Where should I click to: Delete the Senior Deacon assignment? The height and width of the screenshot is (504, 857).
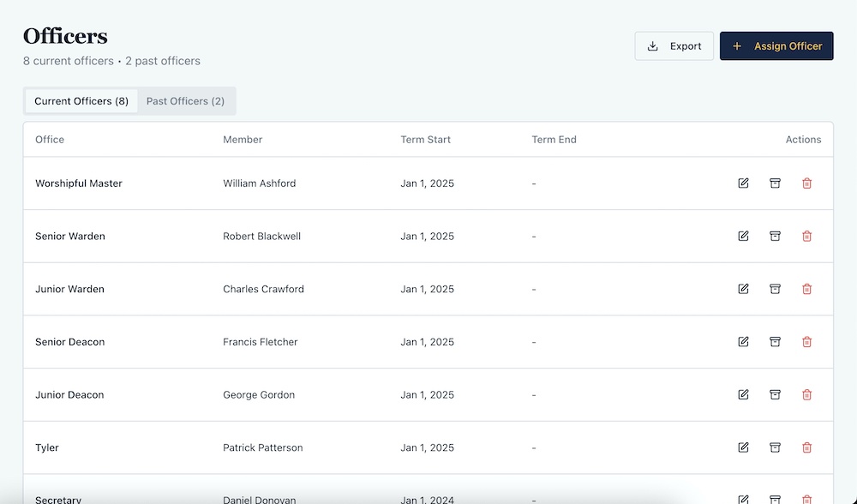(806, 342)
